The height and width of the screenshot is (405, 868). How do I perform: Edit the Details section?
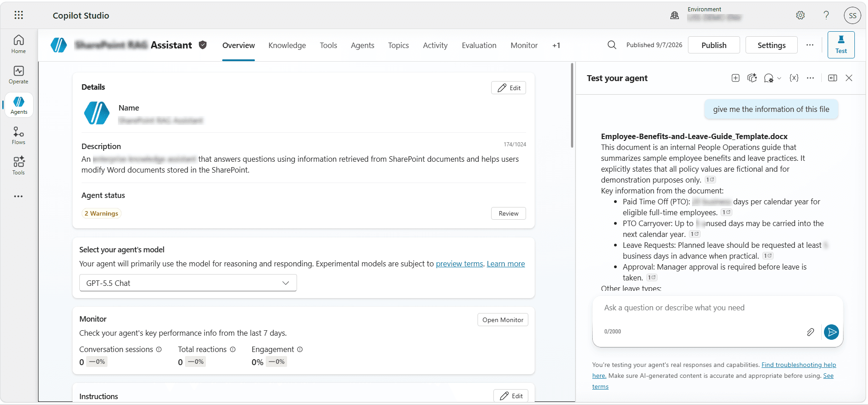508,88
